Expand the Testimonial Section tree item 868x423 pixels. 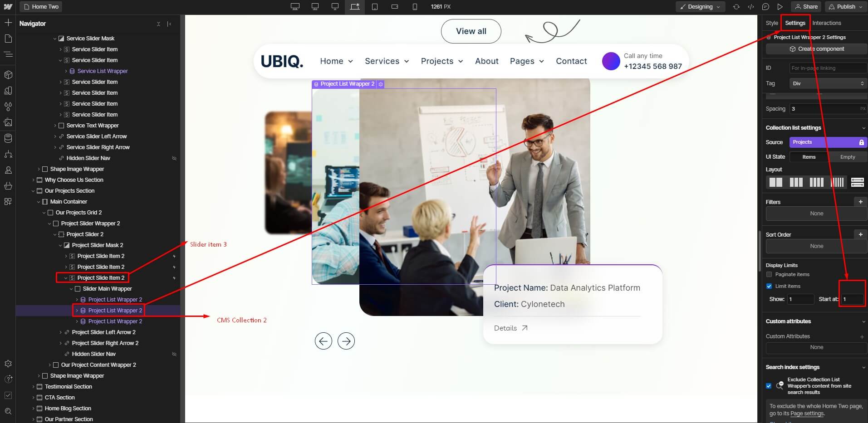tap(33, 387)
